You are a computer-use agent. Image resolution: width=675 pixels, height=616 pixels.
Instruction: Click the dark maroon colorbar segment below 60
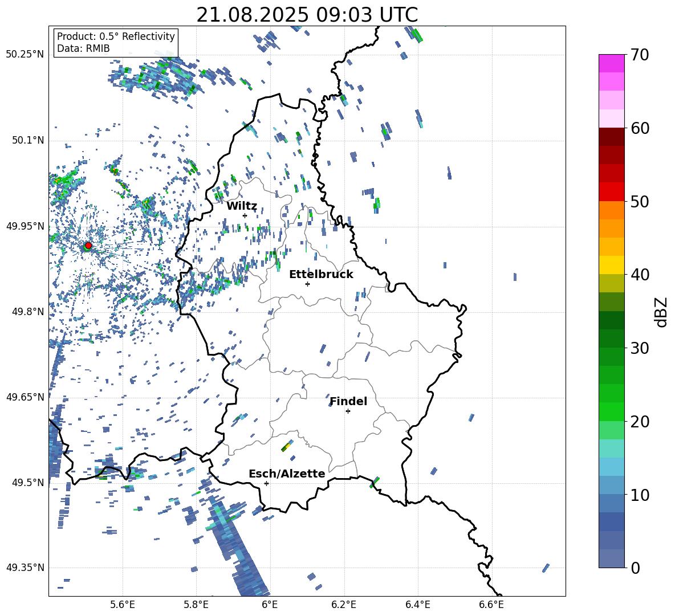click(612, 137)
